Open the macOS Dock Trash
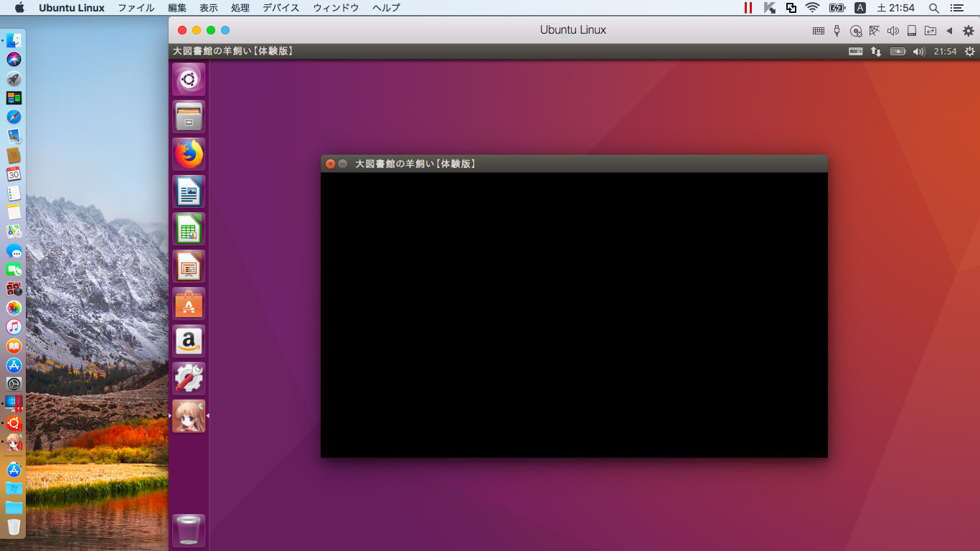 pyautogui.click(x=14, y=527)
